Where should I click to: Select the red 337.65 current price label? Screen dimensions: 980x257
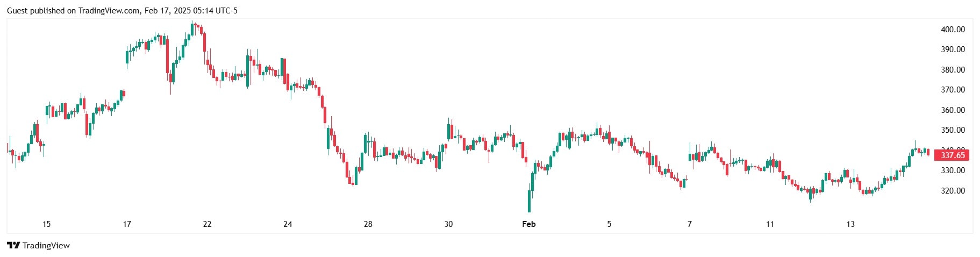coord(953,155)
